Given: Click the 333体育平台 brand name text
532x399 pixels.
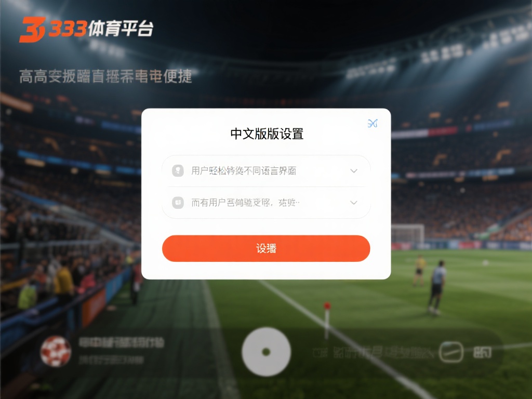Looking at the screenshot, I should pyautogui.click(x=101, y=29).
